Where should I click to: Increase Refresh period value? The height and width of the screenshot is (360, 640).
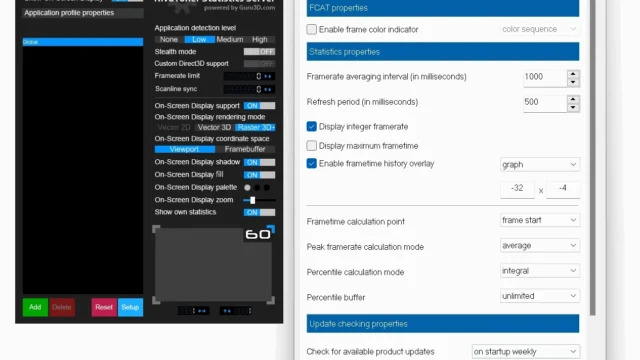pos(573,99)
